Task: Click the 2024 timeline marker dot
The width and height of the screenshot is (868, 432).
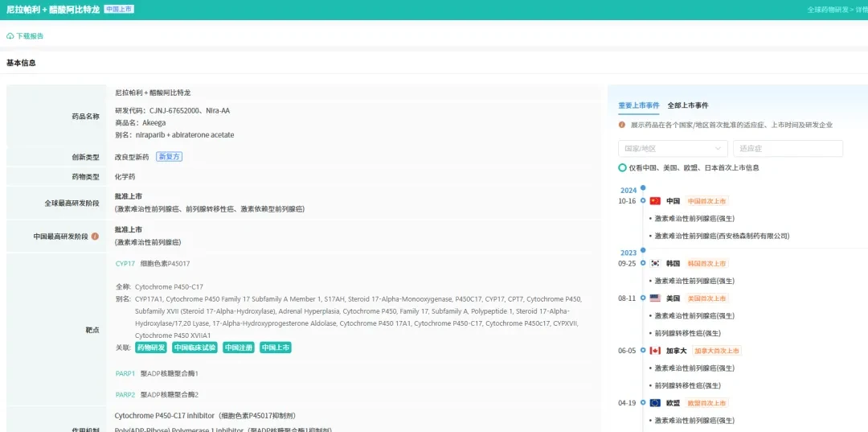Action: [x=643, y=187]
